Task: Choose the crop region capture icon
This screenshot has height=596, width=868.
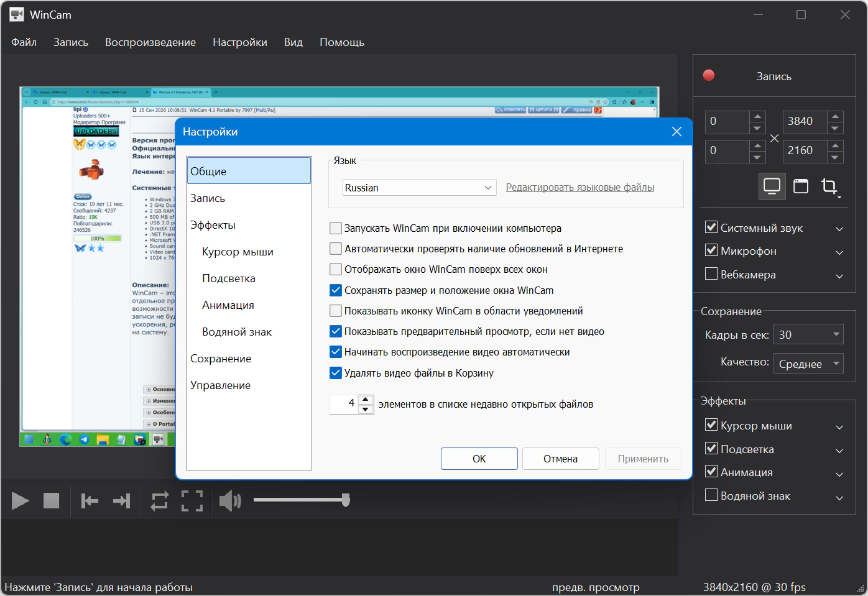Action: (x=829, y=186)
